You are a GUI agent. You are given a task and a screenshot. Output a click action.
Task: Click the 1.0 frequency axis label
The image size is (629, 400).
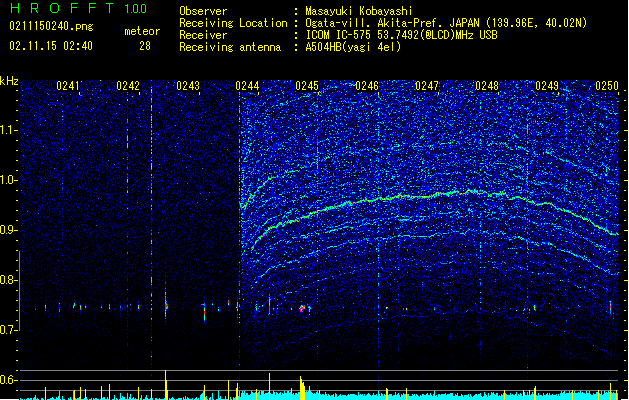(9, 180)
